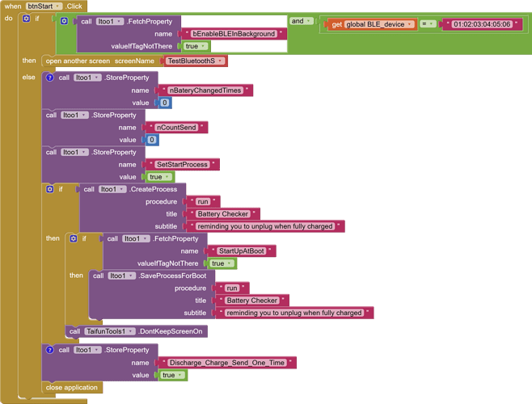Edit the CreateProcess subtitle 'reminding you to unplug' text

[x=265, y=226]
